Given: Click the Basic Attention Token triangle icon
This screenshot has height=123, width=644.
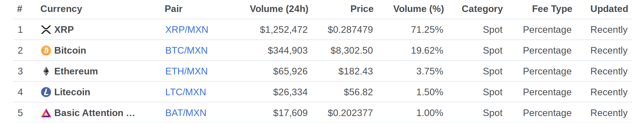Looking at the screenshot, I should 46,113.
